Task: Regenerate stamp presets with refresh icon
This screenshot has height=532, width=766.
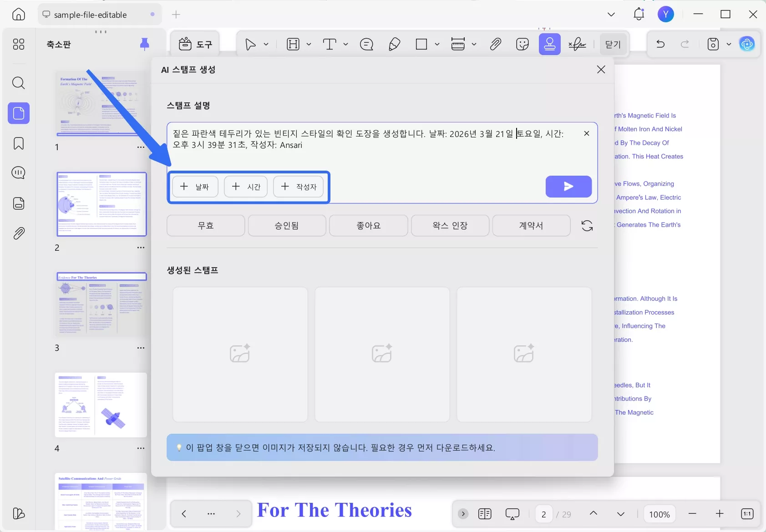Action: tap(587, 226)
